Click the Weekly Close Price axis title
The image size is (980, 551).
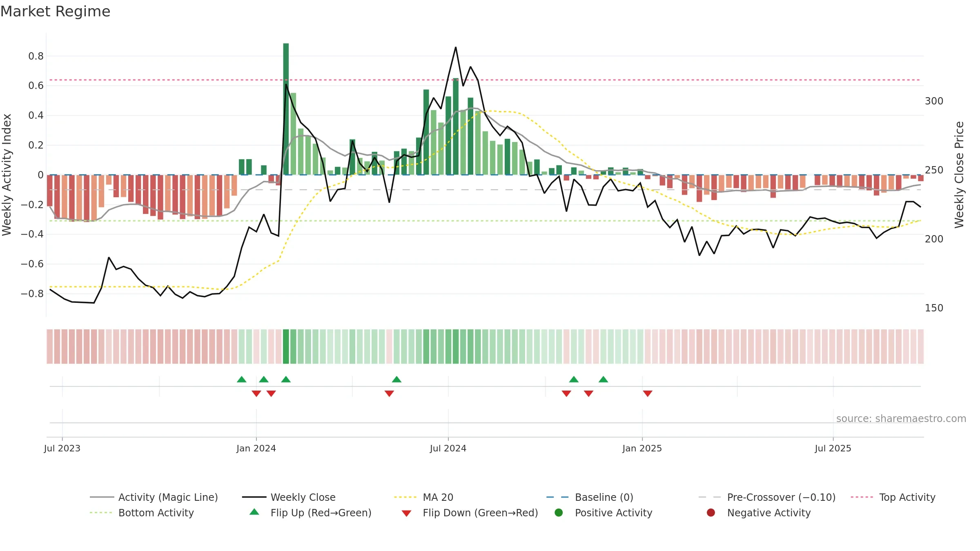(959, 175)
